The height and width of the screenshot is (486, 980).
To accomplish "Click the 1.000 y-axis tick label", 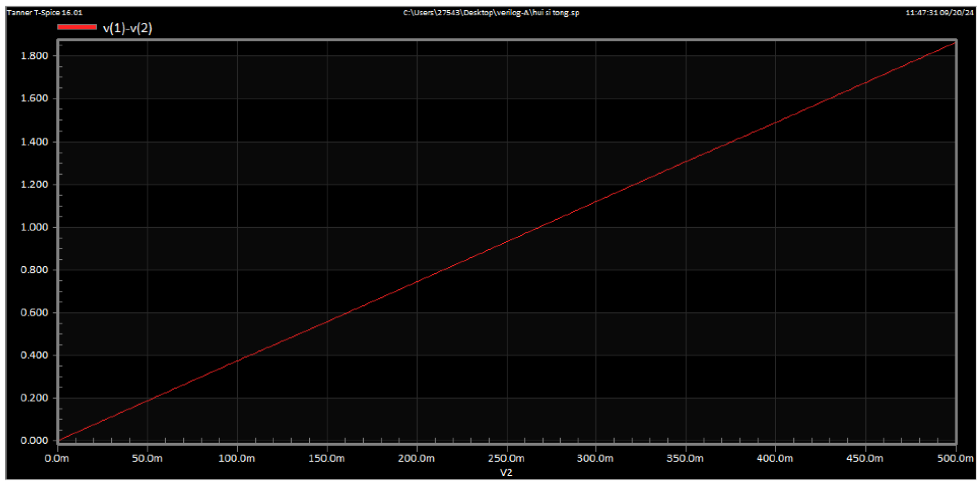I will coord(34,227).
